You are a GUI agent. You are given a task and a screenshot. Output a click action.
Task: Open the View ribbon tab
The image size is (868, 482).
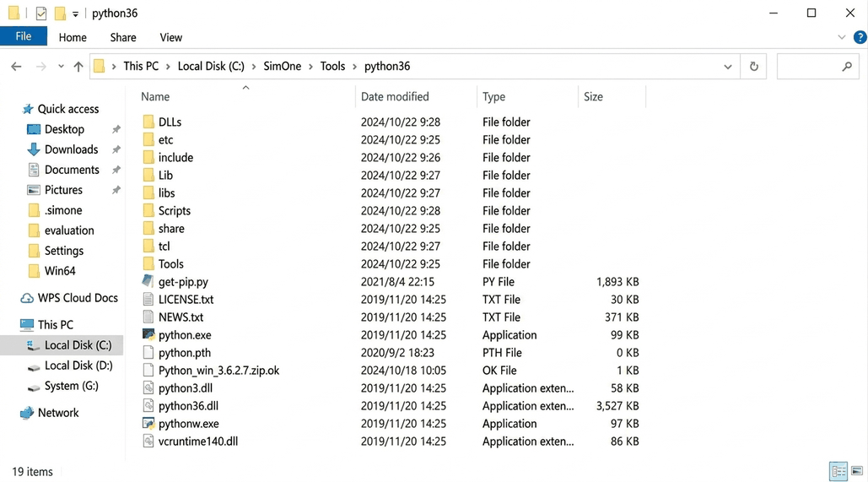tap(170, 37)
